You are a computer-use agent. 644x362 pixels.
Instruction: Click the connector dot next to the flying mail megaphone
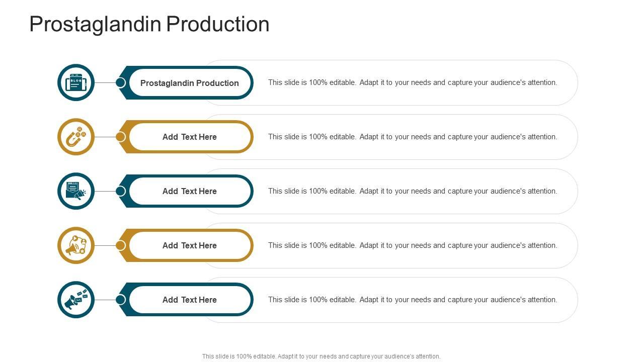click(x=121, y=300)
